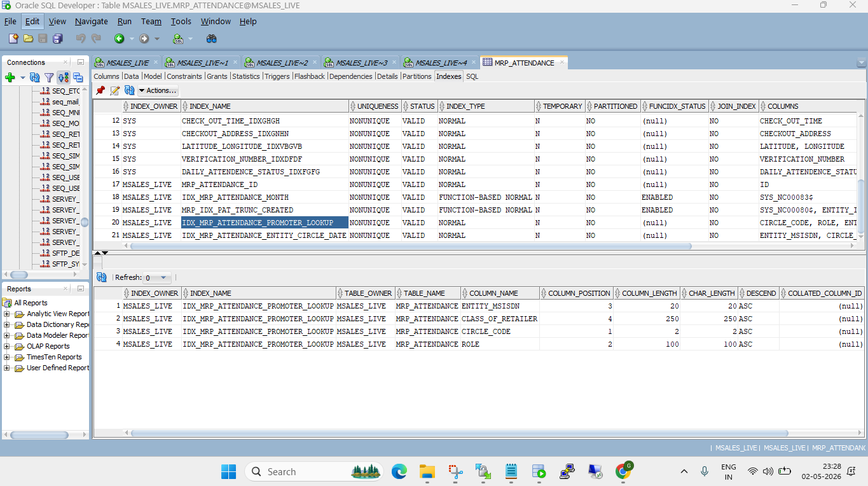Screen dimensions: 868x486
Task: Open the Navigate menu
Action: (x=92, y=21)
